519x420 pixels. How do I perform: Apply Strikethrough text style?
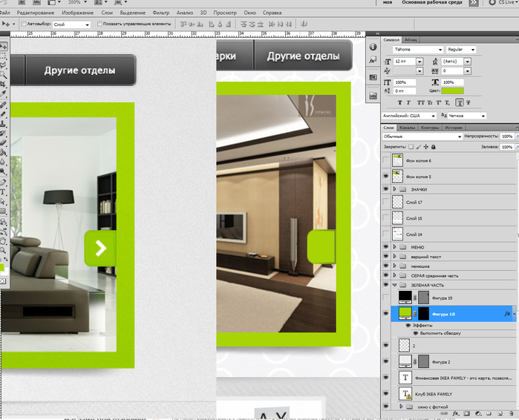pyautogui.click(x=469, y=103)
